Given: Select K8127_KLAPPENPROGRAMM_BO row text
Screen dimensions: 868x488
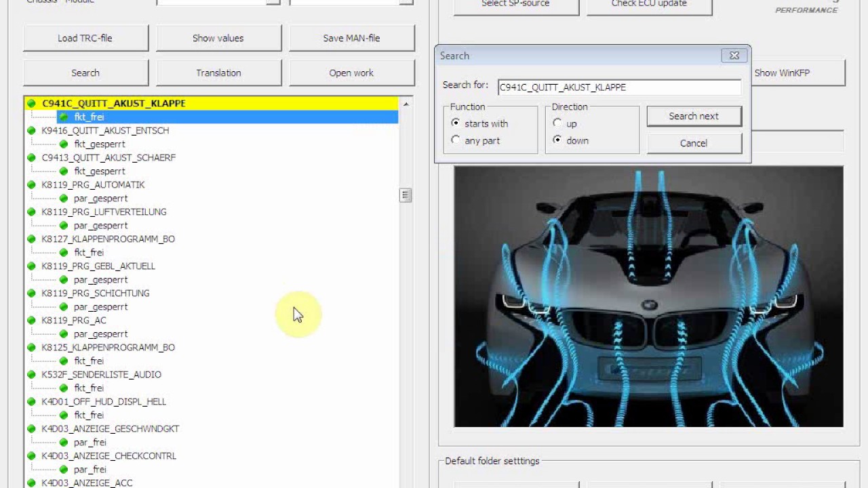Looking at the screenshot, I should coord(108,239).
